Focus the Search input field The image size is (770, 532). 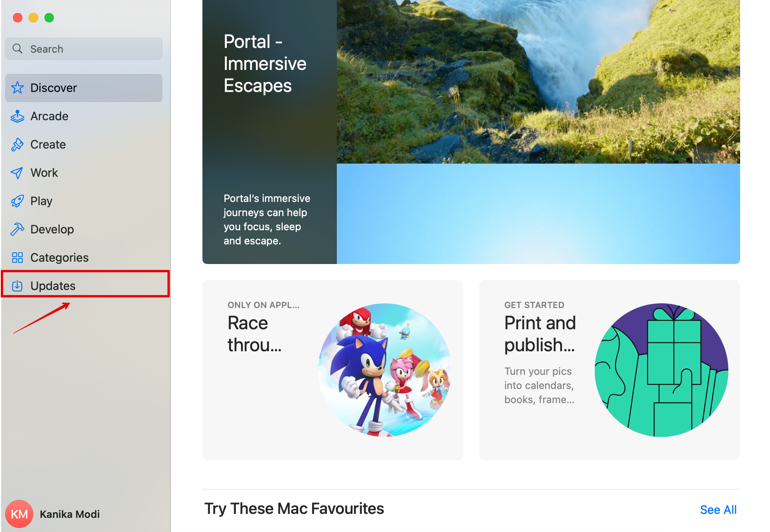(x=94, y=49)
